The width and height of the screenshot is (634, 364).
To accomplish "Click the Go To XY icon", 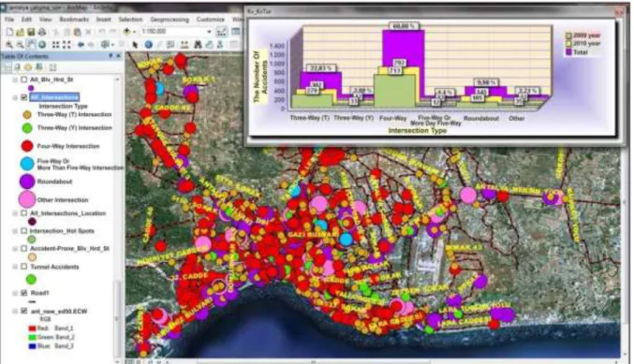I will [x=220, y=44].
